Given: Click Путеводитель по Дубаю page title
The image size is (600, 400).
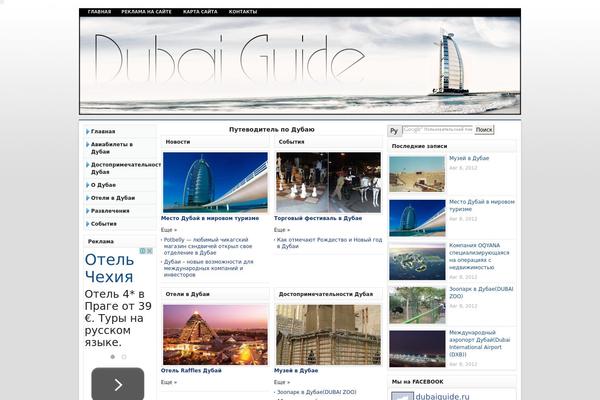Looking at the screenshot, I should [272, 129].
